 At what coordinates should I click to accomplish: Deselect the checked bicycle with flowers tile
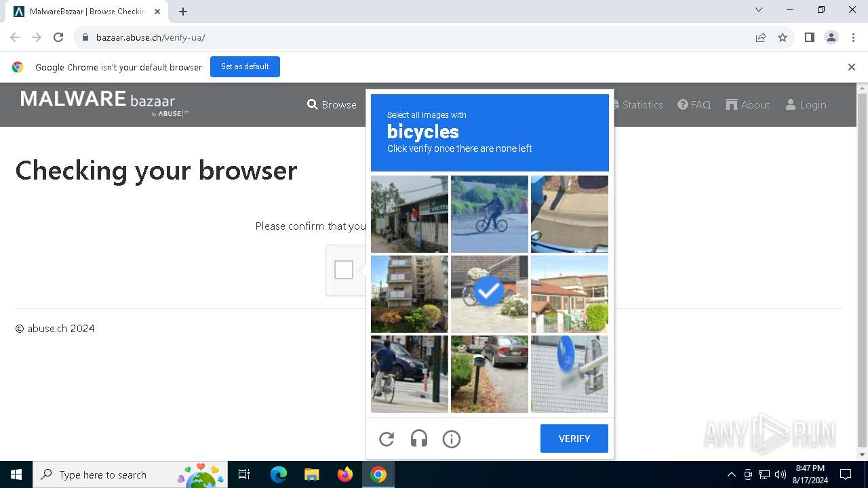pos(490,294)
